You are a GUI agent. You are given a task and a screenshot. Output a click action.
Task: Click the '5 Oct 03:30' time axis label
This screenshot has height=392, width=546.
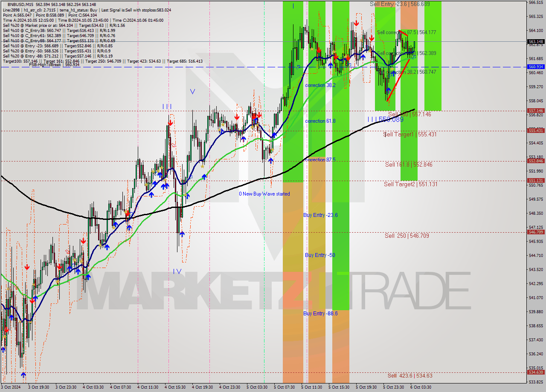pyautogui.click(x=257, y=387)
